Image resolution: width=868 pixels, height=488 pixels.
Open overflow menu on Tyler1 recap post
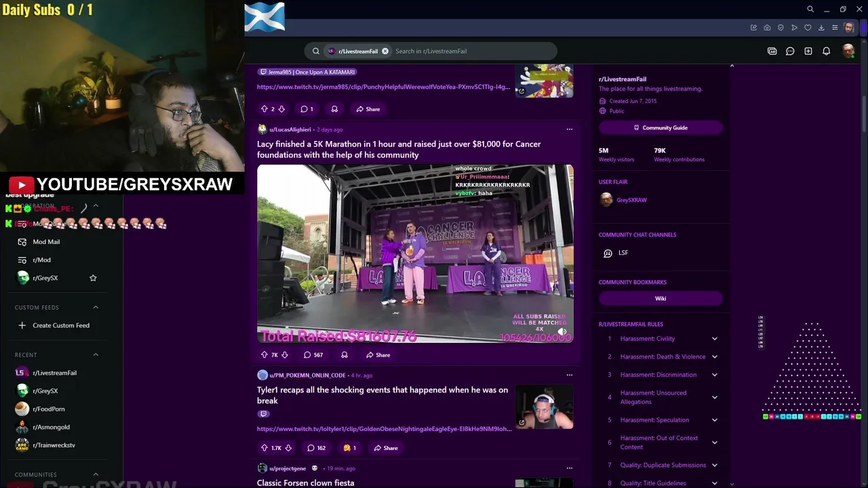(570, 375)
